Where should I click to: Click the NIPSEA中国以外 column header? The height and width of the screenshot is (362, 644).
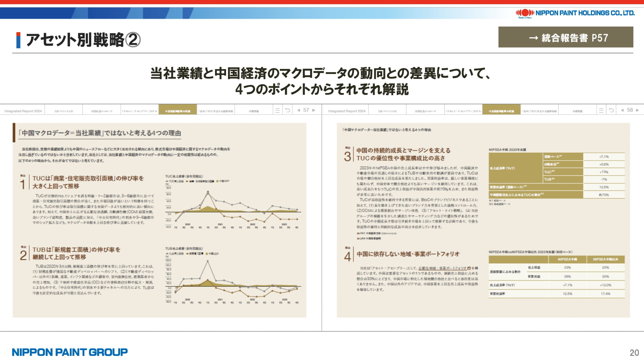coord(605,259)
